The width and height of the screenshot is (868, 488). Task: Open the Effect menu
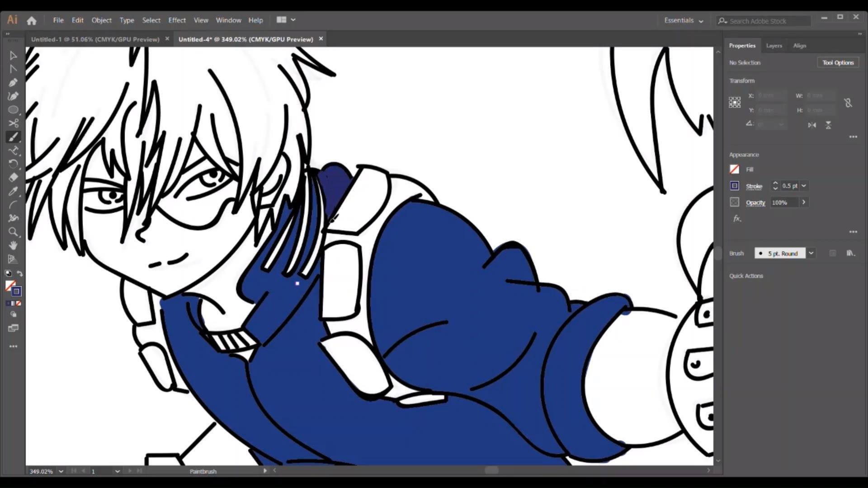pyautogui.click(x=177, y=20)
